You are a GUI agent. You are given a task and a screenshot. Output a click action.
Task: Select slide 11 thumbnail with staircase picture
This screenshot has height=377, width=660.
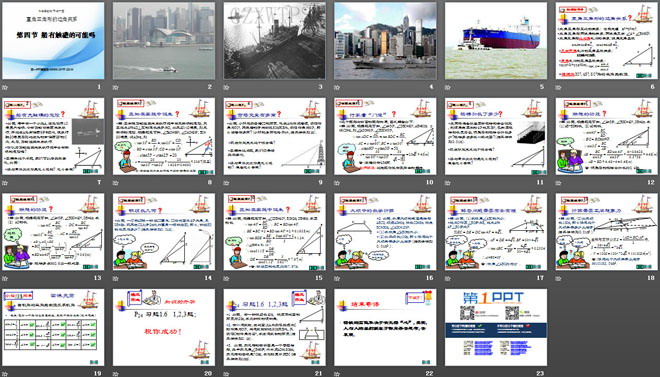(x=496, y=136)
